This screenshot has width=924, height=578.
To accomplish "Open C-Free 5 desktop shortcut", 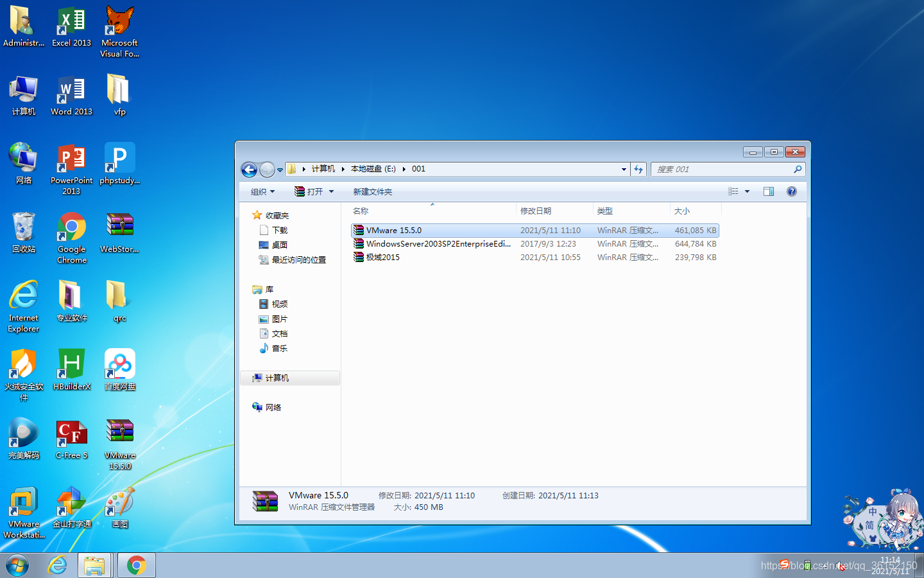I will pyautogui.click(x=71, y=439).
